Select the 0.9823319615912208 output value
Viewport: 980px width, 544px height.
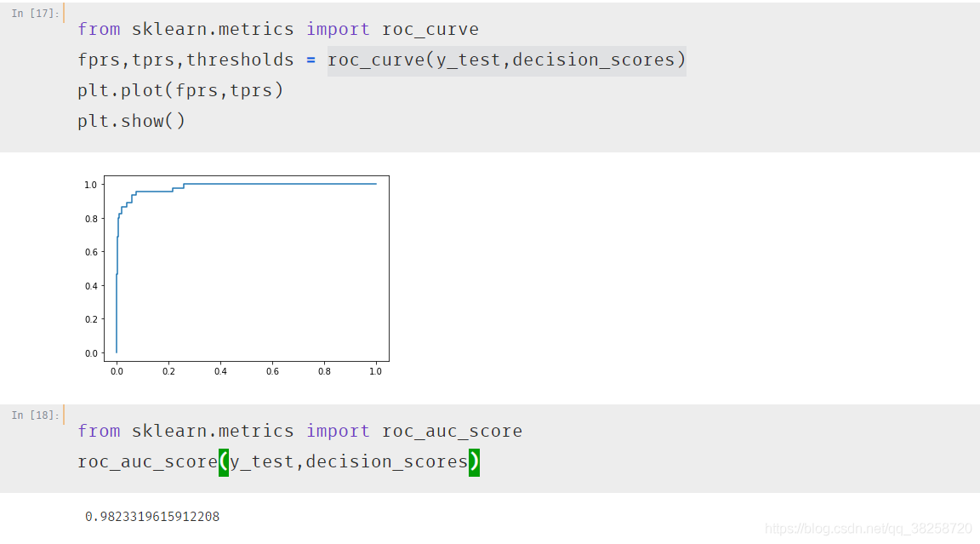tap(152, 517)
